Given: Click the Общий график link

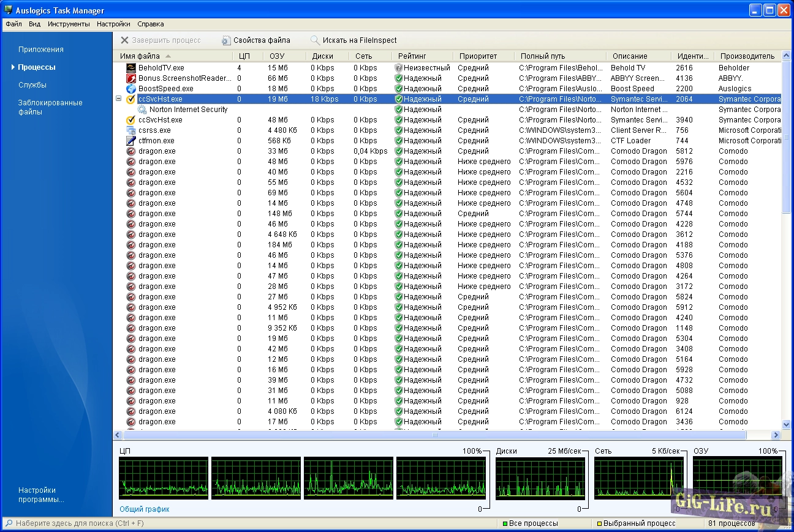Looking at the screenshot, I should (x=145, y=509).
